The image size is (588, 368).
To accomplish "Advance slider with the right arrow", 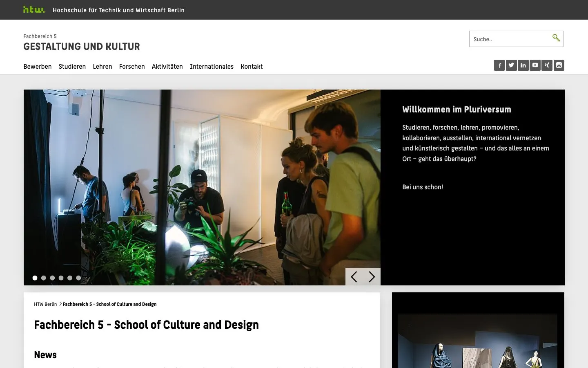I will 372,277.
